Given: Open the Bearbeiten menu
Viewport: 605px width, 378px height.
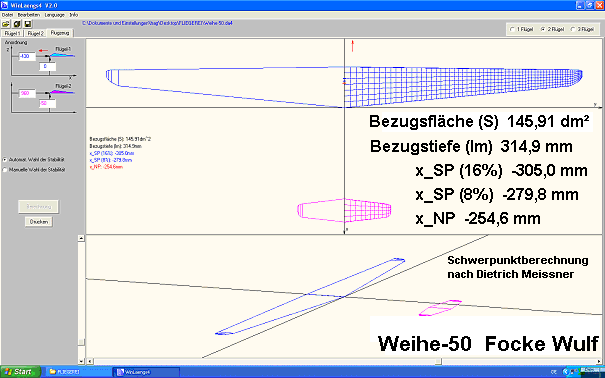Looking at the screenshot, I should [x=29, y=15].
